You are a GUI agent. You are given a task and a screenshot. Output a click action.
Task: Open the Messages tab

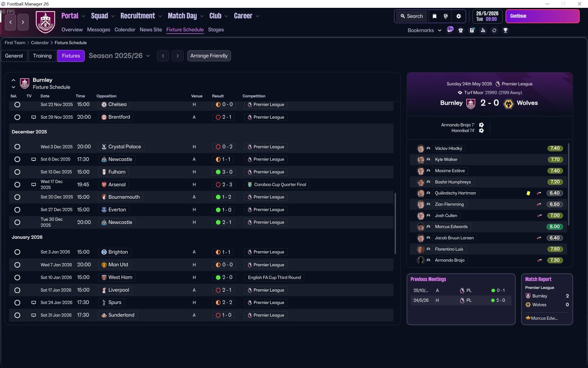99,30
